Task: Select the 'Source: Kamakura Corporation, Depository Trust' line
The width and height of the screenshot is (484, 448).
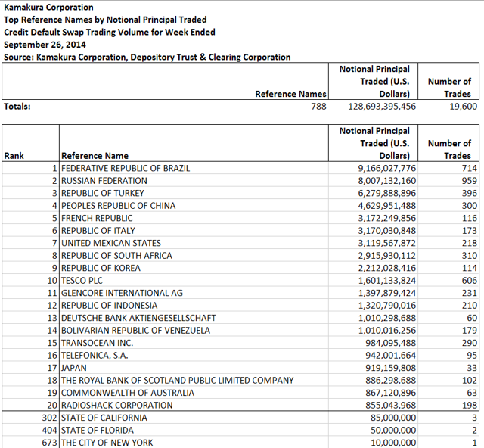Action: (147, 58)
